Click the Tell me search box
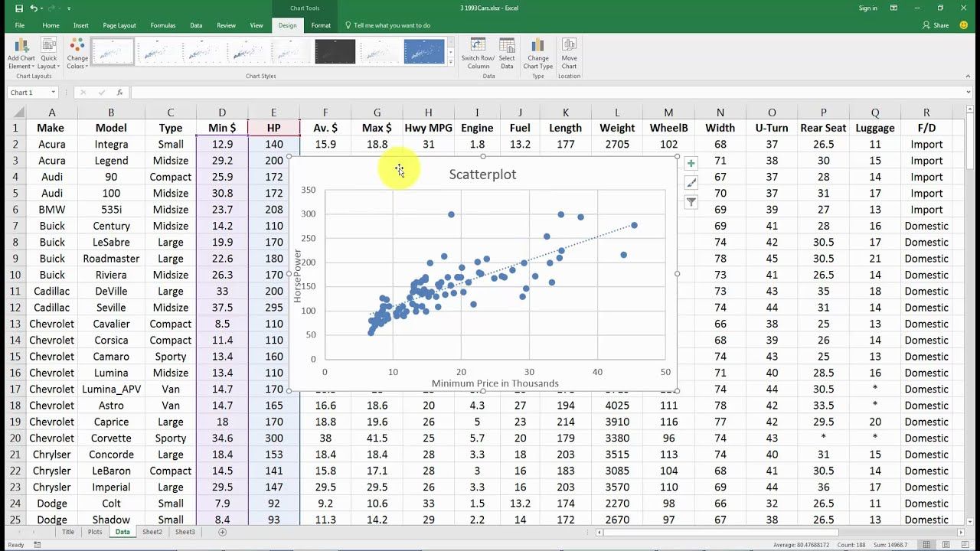980x551 pixels. click(x=392, y=25)
